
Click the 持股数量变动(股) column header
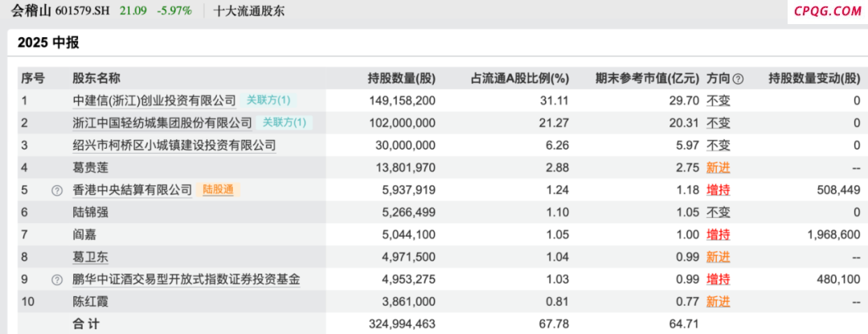[x=815, y=79]
